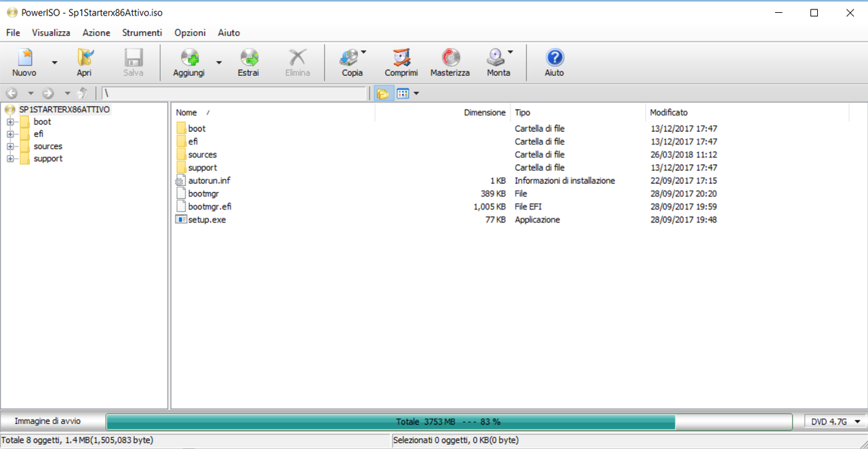Click the Selezionati 0 oggetti status text
The image size is (868, 449).
(x=456, y=440)
